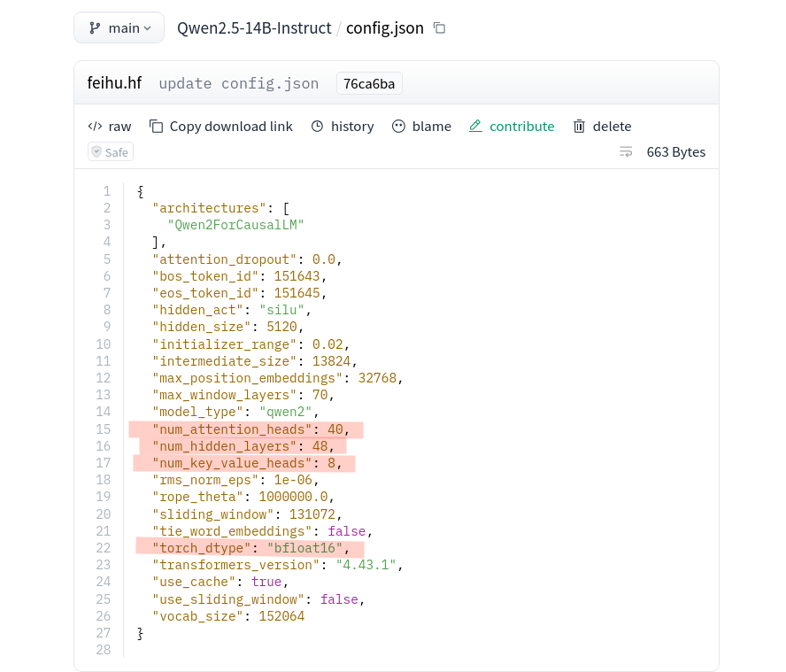Click the "4.43.1" transformers version value
Image resolution: width=786 pixels, height=672 pixels.
point(366,565)
